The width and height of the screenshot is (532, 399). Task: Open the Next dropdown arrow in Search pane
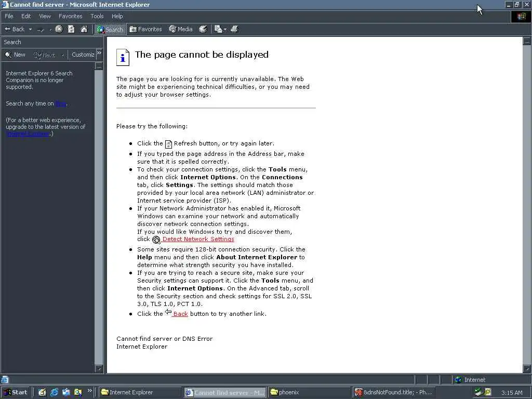point(63,55)
